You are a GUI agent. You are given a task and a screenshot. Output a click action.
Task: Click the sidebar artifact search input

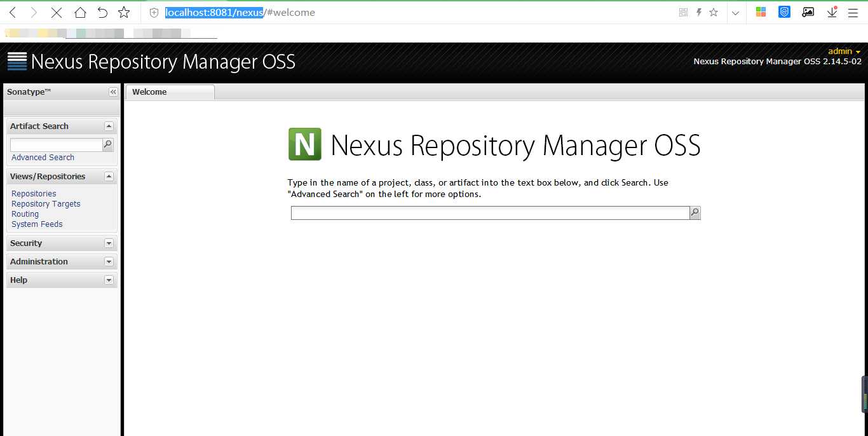click(56, 145)
